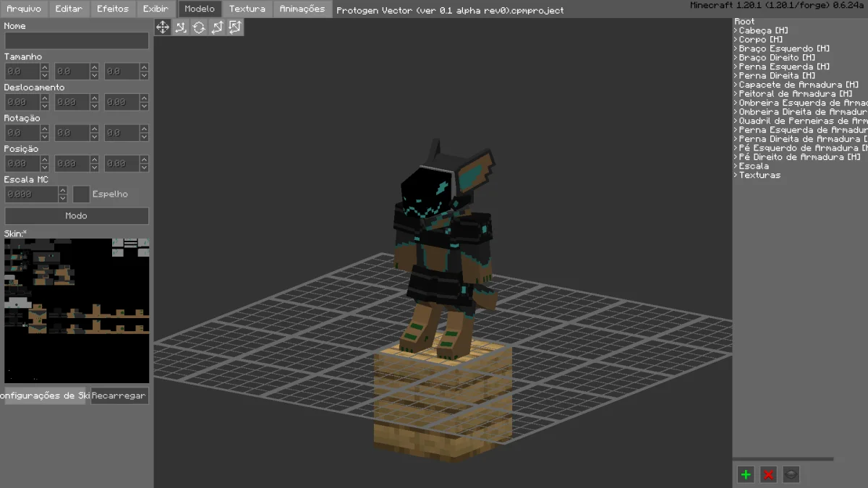Click the Protogen character model in viewport

point(445,249)
